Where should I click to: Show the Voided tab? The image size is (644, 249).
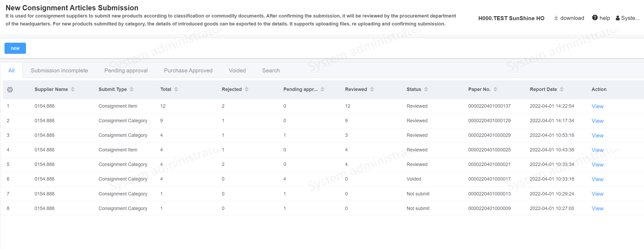click(x=237, y=71)
